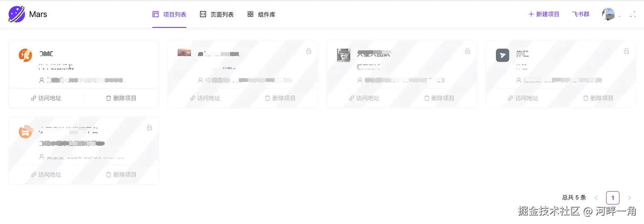Viewport: 644px width, 224px height.
Task: Click 访问地址 on the first project card
Action: 46,98
